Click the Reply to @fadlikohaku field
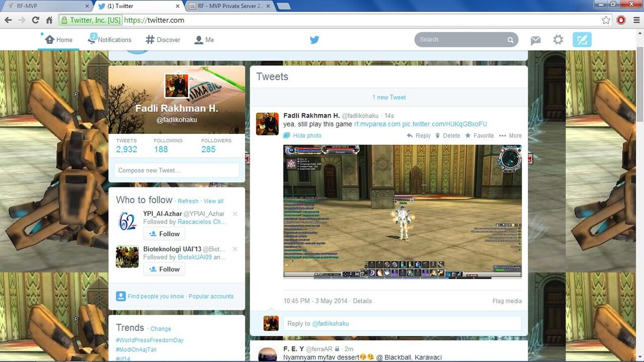This screenshot has height=362, width=644. click(x=403, y=323)
